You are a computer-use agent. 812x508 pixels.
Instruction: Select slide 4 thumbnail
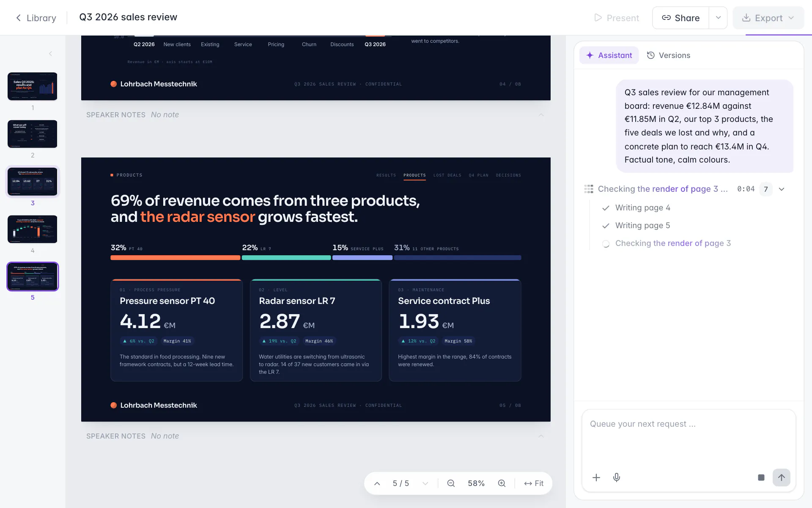click(x=33, y=229)
